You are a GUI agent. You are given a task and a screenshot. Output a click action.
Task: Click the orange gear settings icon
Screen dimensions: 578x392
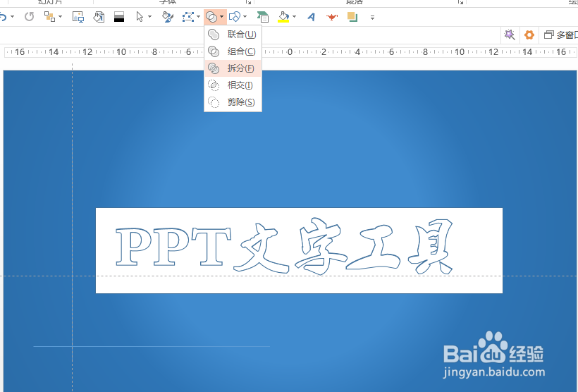click(529, 35)
